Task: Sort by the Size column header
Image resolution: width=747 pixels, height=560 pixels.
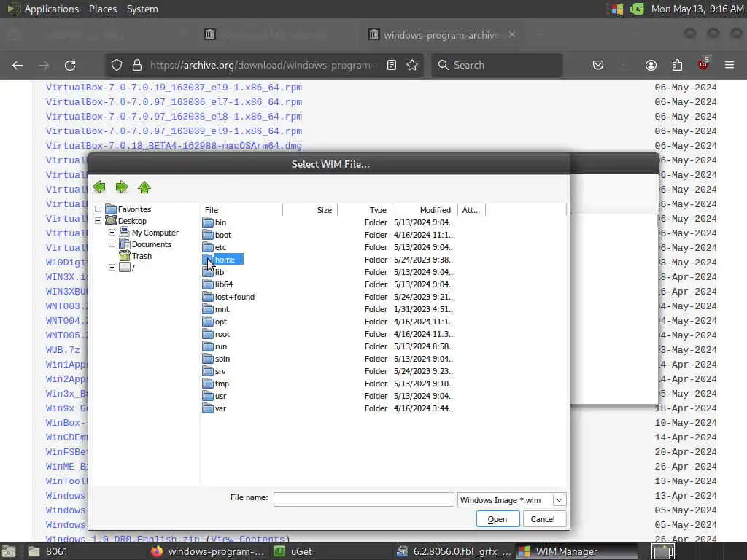Action: (x=310, y=210)
